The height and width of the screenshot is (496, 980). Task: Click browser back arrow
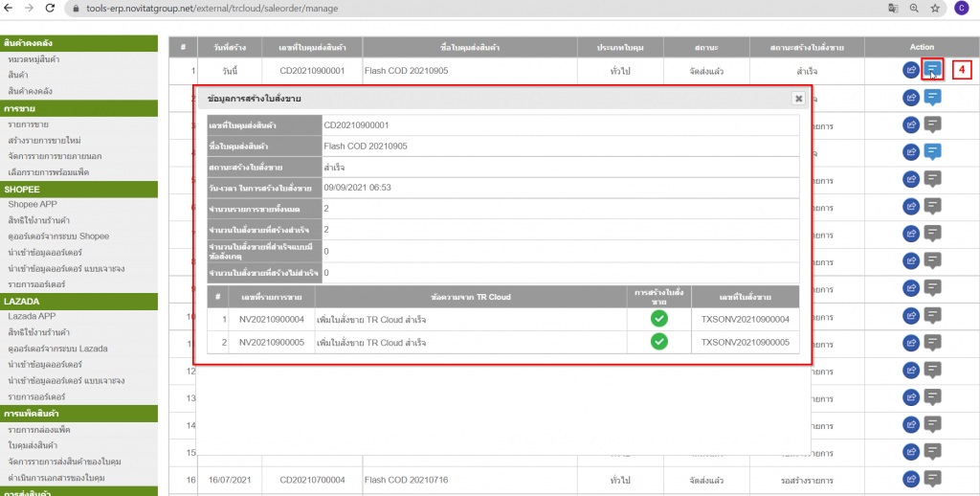coord(11,8)
